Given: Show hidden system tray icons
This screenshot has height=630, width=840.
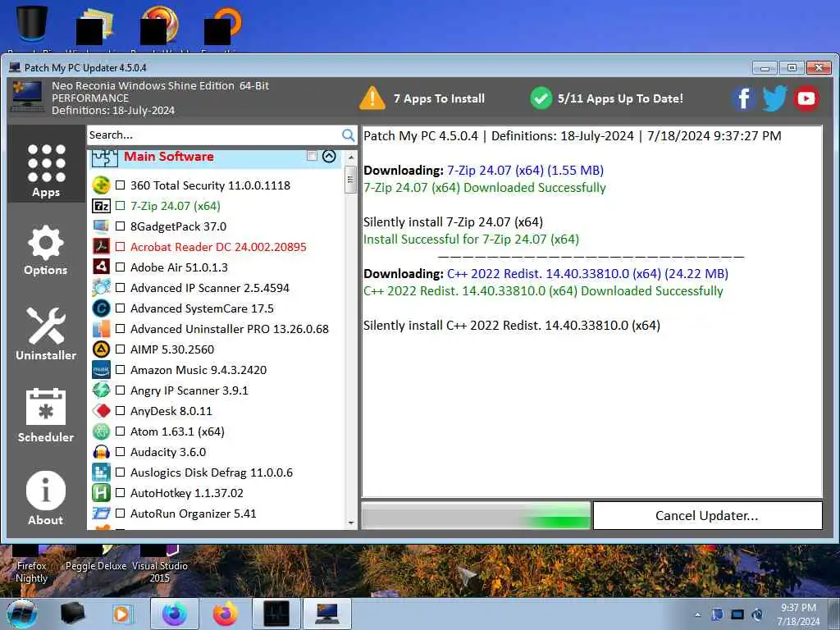Looking at the screenshot, I should (697, 614).
